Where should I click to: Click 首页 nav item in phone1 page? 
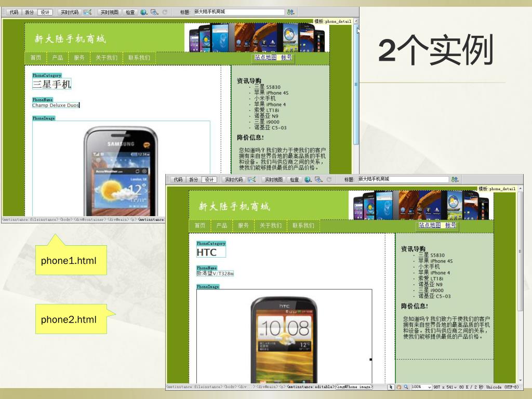point(36,58)
